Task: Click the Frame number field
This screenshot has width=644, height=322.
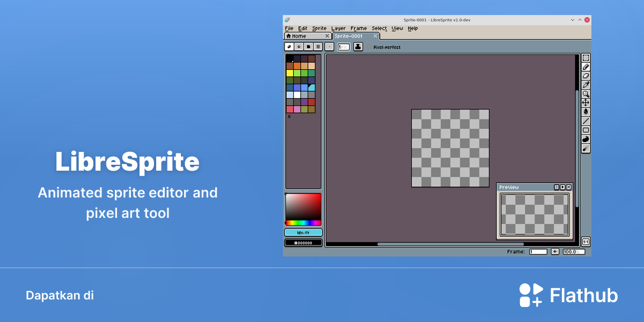Action: 538,251
